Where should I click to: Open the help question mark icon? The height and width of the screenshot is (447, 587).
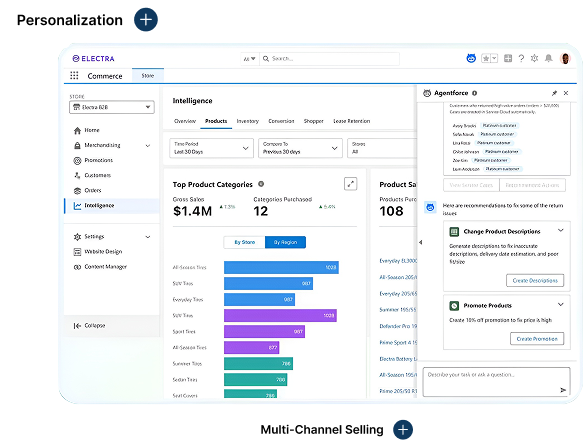(521, 58)
